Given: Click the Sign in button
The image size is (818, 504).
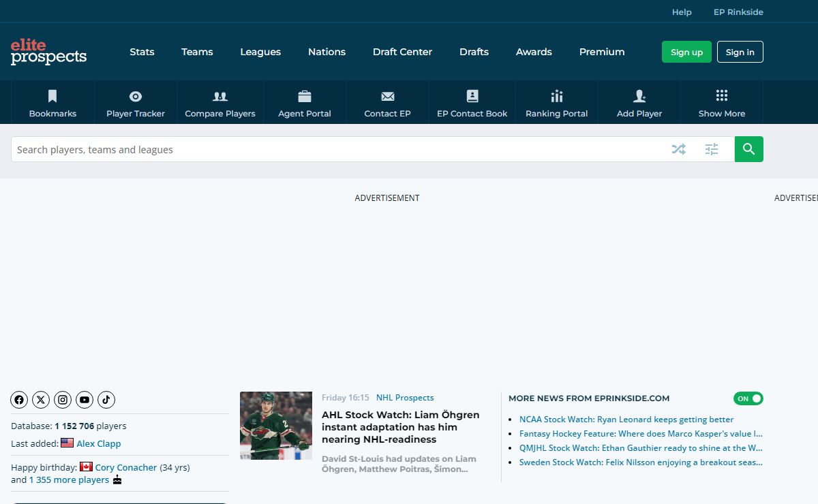Looking at the screenshot, I should pos(740,52).
